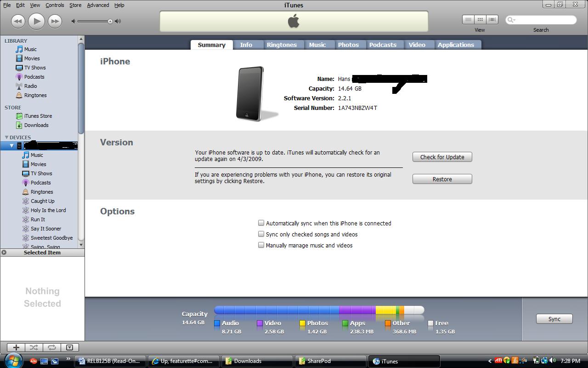
Task: Open the Sweetest Goodbye playlist
Action: click(x=51, y=238)
